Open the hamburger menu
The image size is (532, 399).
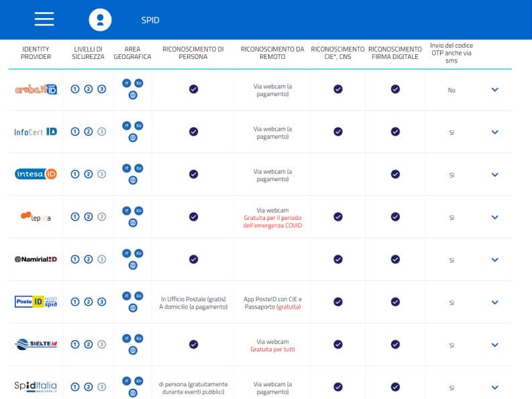pyautogui.click(x=44, y=19)
